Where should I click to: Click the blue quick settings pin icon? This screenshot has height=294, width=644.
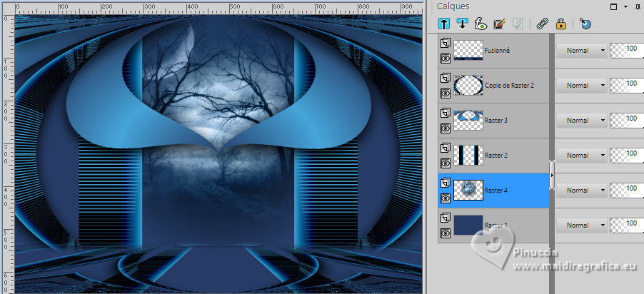point(585,24)
